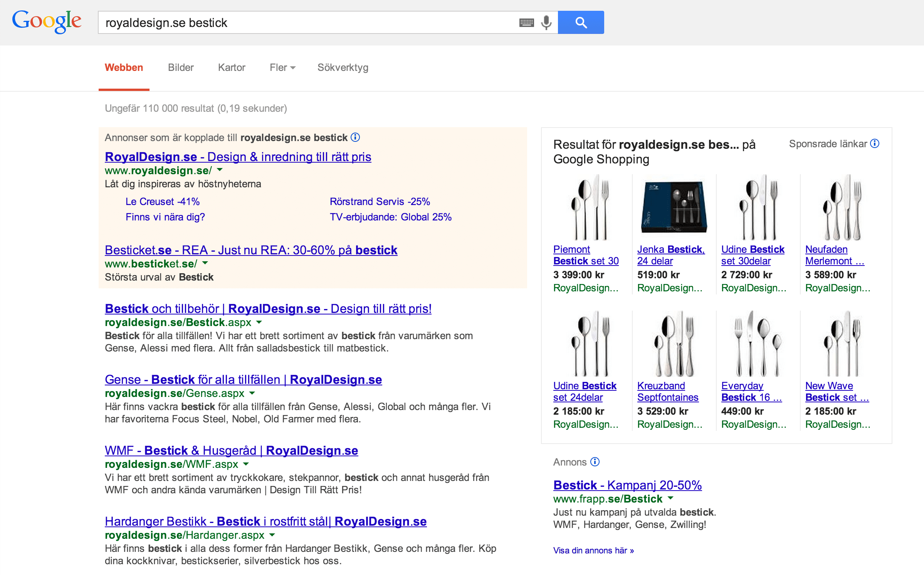Expand arrow next to www.besticket.se/

(x=205, y=263)
